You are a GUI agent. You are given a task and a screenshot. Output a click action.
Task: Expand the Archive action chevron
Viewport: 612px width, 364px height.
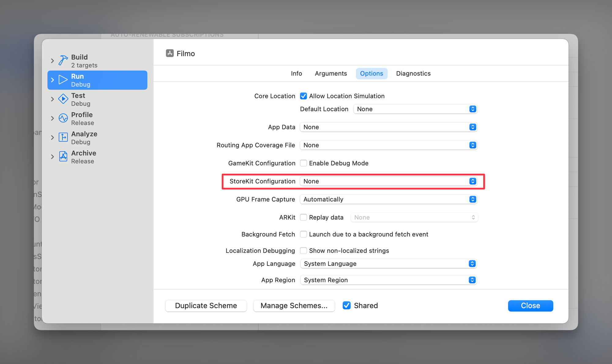point(52,157)
